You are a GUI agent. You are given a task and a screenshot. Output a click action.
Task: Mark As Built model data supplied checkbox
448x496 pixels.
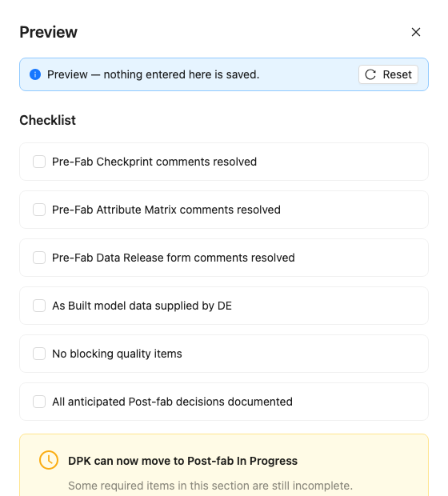click(x=39, y=306)
